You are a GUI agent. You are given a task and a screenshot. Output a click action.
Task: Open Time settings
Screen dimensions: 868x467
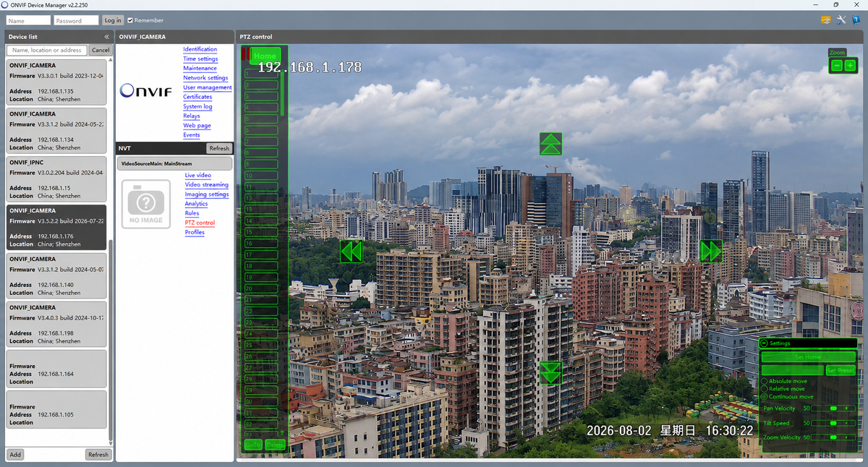[200, 59]
